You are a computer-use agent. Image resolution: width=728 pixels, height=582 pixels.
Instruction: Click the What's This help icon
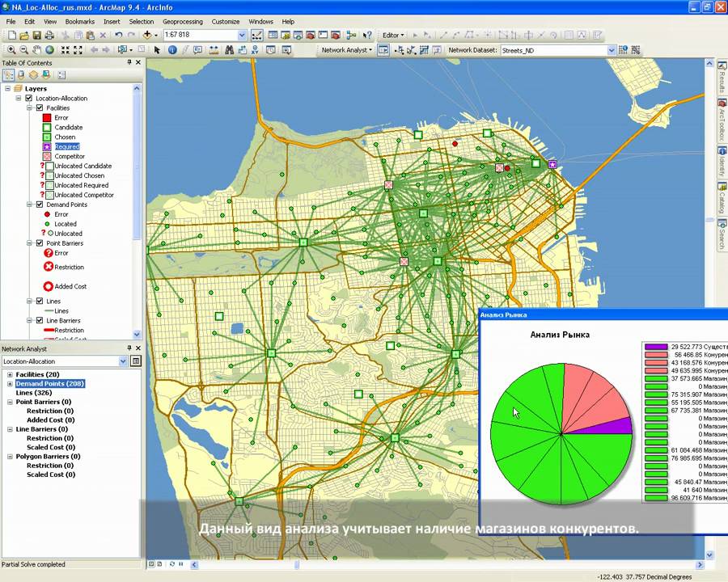point(367,35)
